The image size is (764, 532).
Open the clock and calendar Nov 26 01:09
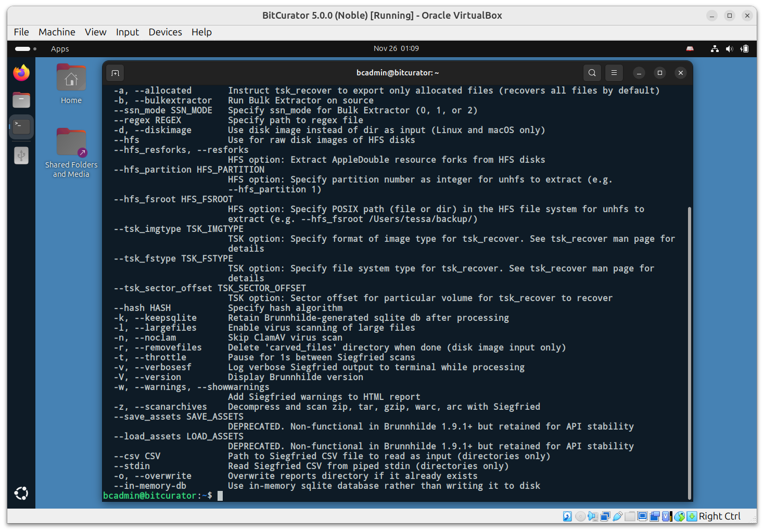pyautogui.click(x=396, y=48)
